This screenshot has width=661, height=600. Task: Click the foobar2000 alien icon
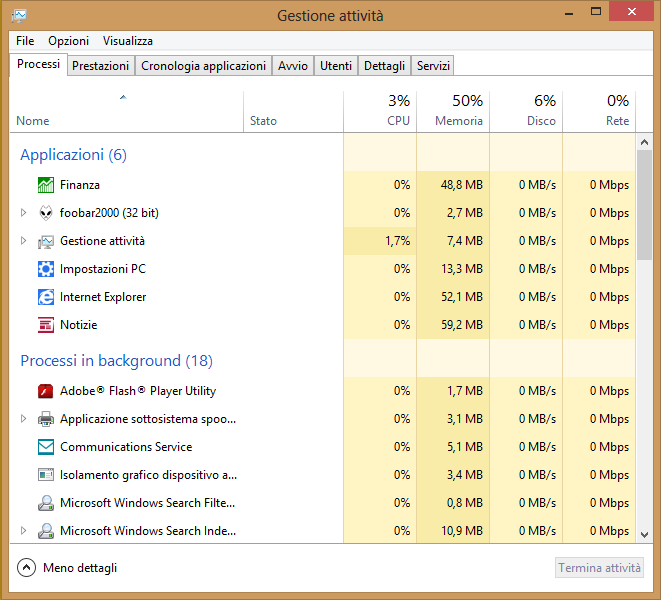(x=46, y=213)
